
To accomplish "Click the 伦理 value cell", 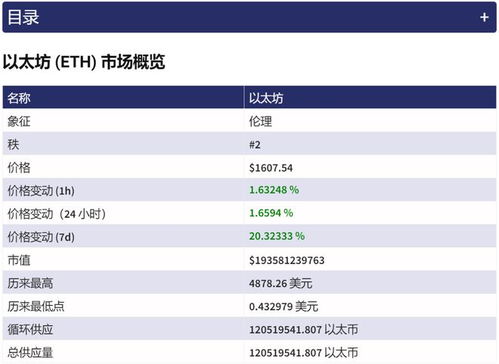I will pyautogui.click(x=261, y=121).
